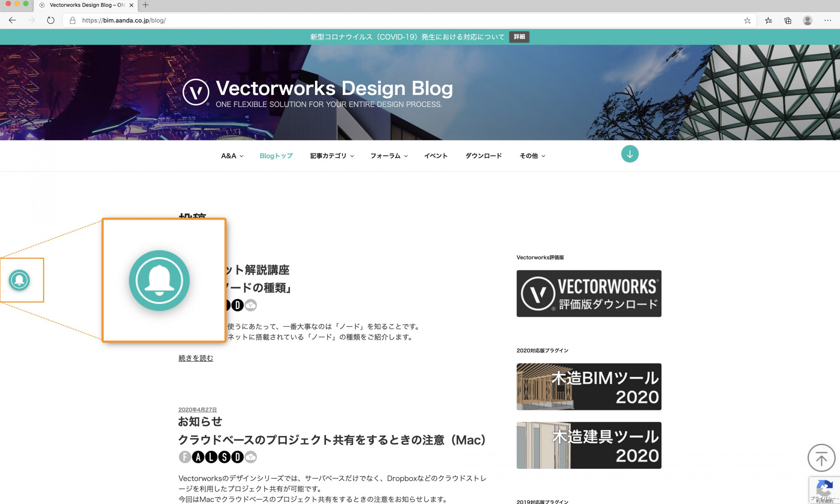This screenshot has height=504, width=840.
Task: Open the クラウドベースのプロジェクト共有 post title
Action: tap(332, 440)
